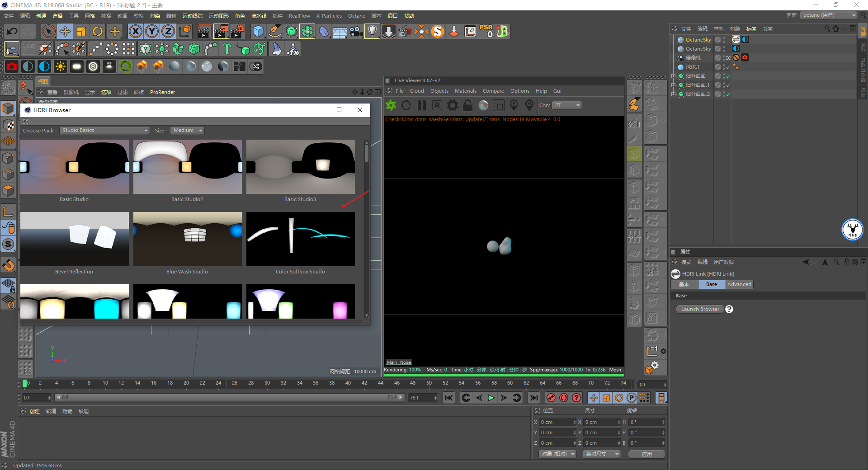The image size is (868, 470).
Task: Click the 标签 menu in object manager
Action: pyautogui.click(x=751, y=29)
